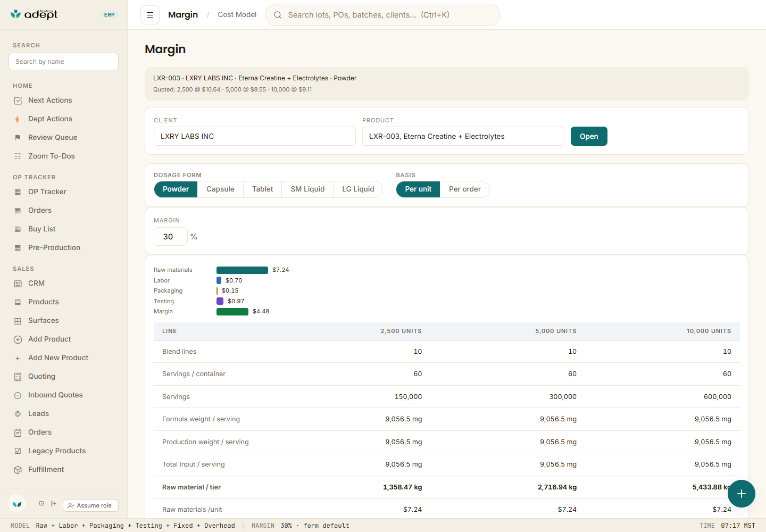Toggle the hamburger sidebar menu button
766x532 pixels.
[150, 15]
